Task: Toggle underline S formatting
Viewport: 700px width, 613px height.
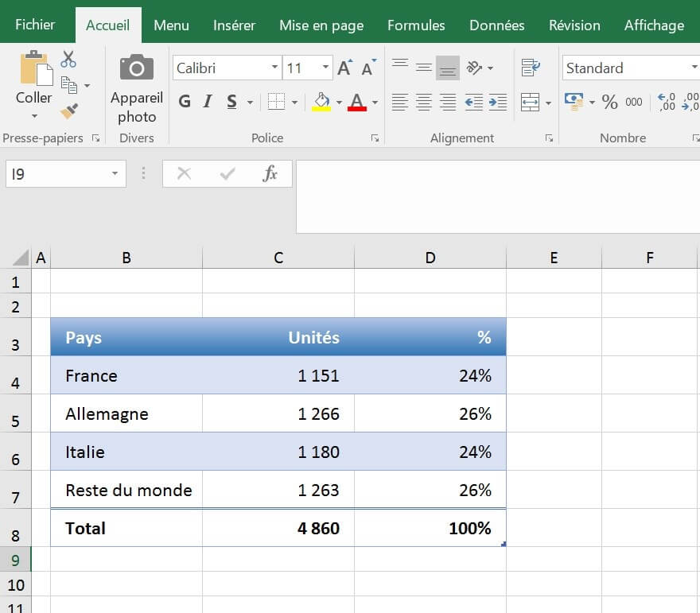Action: tap(231, 102)
